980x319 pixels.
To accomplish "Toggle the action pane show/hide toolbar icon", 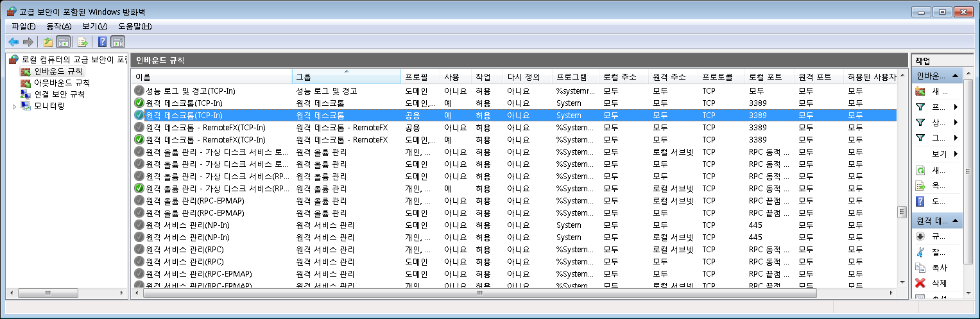I will [x=117, y=42].
